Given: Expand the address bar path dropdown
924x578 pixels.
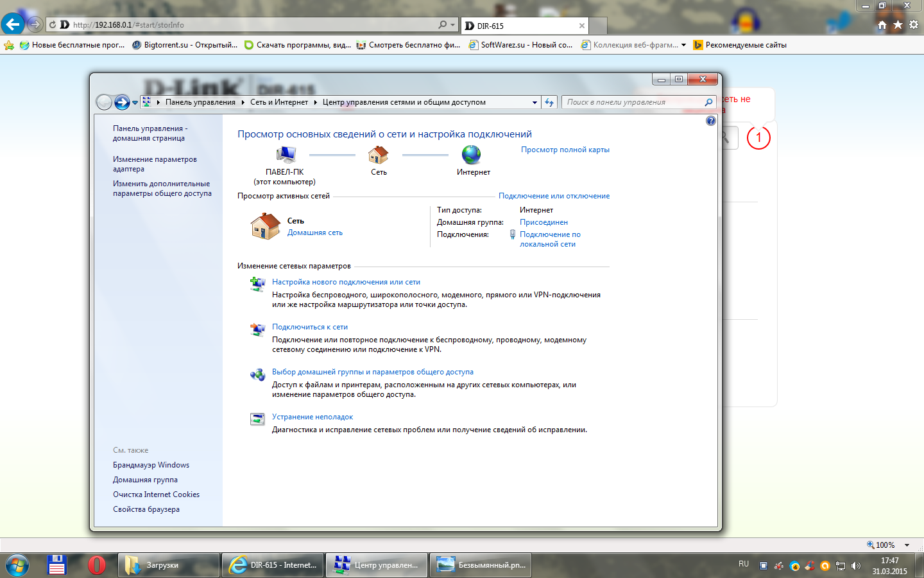Looking at the screenshot, I should click(x=535, y=102).
